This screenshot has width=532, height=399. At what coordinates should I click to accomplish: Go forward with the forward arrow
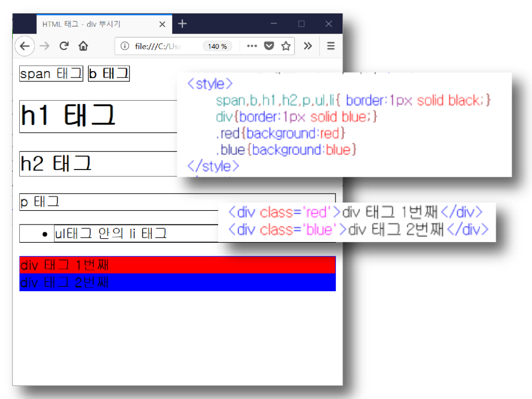[45, 46]
